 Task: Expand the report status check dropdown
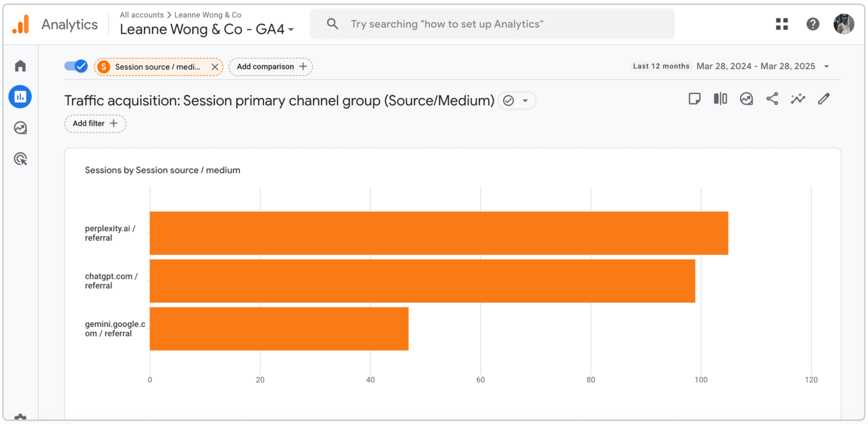coord(525,101)
